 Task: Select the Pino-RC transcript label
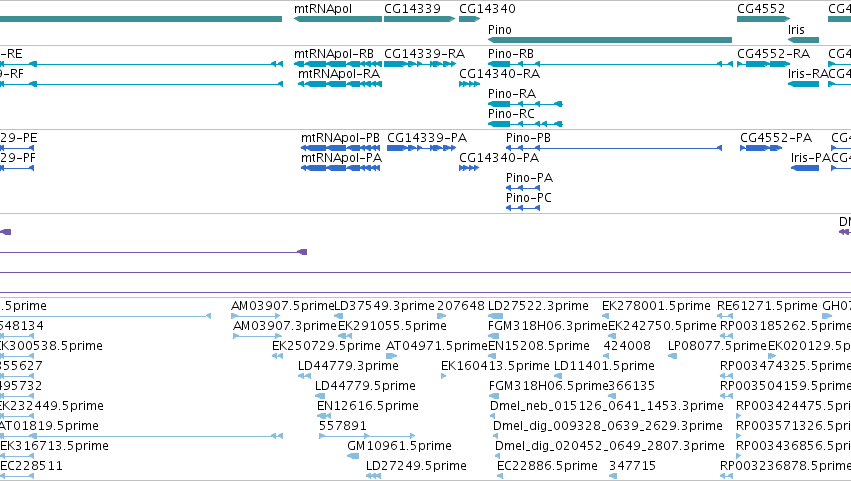(511, 114)
